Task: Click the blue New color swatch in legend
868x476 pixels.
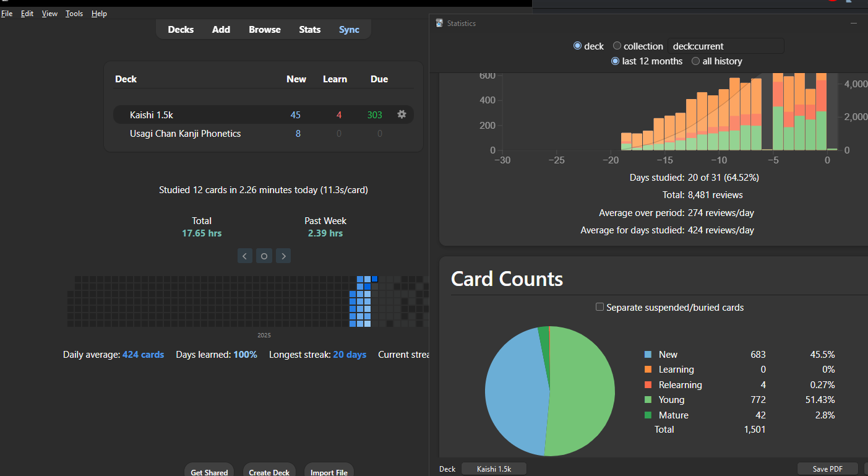Action: (648, 355)
